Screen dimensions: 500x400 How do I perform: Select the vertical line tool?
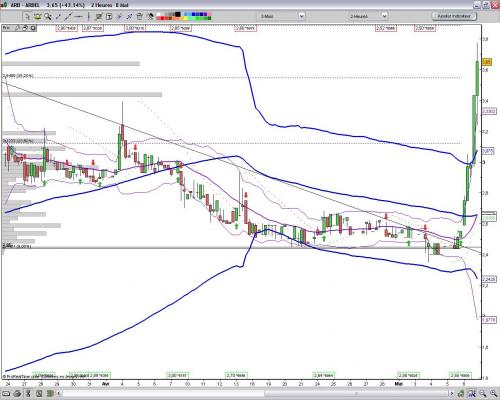tap(89, 16)
